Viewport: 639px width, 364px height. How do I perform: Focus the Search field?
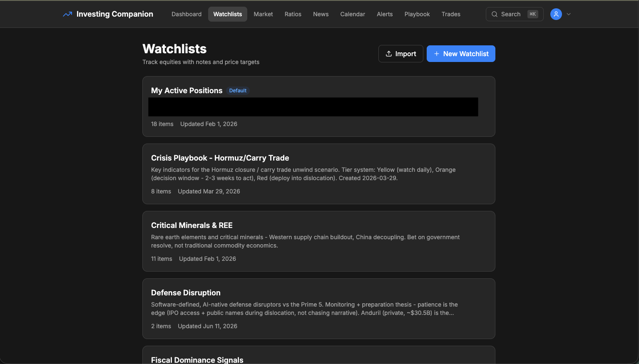tap(515, 14)
